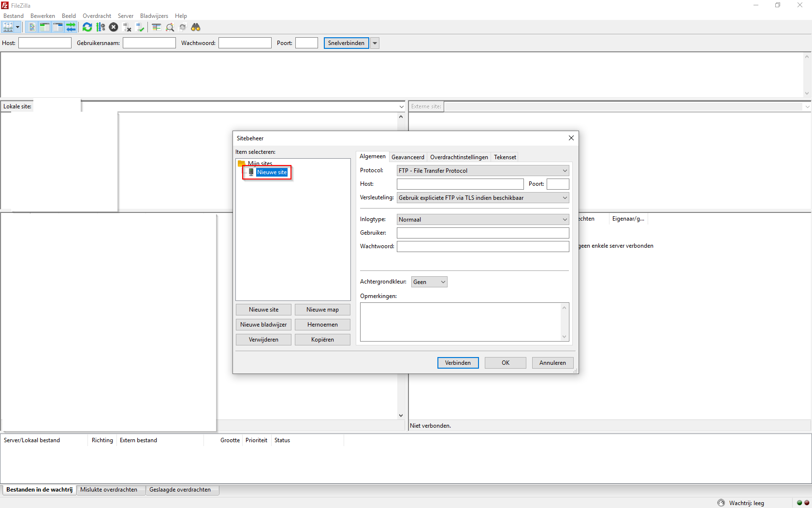This screenshot has height=508, width=812.
Task: Click the quickconnect Gebruikersnaam field
Action: pyautogui.click(x=149, y=43)
